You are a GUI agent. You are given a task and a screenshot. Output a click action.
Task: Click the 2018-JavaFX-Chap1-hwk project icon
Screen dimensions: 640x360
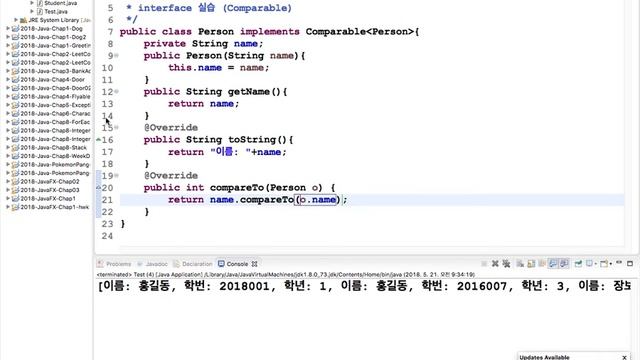pos(15,207)
